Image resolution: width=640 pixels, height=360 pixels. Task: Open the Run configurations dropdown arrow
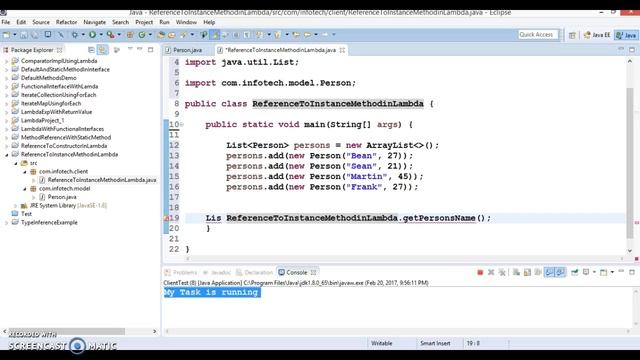pos(101,35)
